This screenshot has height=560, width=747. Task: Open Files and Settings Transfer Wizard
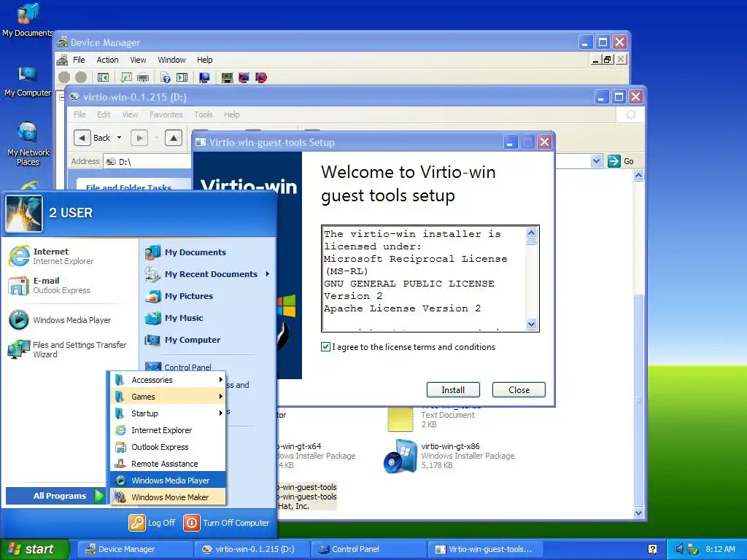[x=66, y=349]
